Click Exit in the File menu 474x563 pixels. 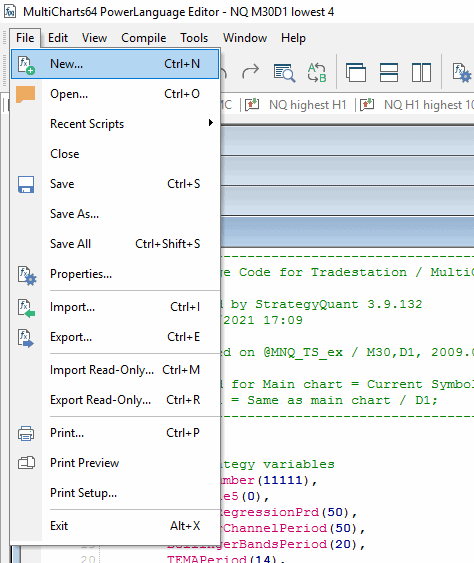115,526
